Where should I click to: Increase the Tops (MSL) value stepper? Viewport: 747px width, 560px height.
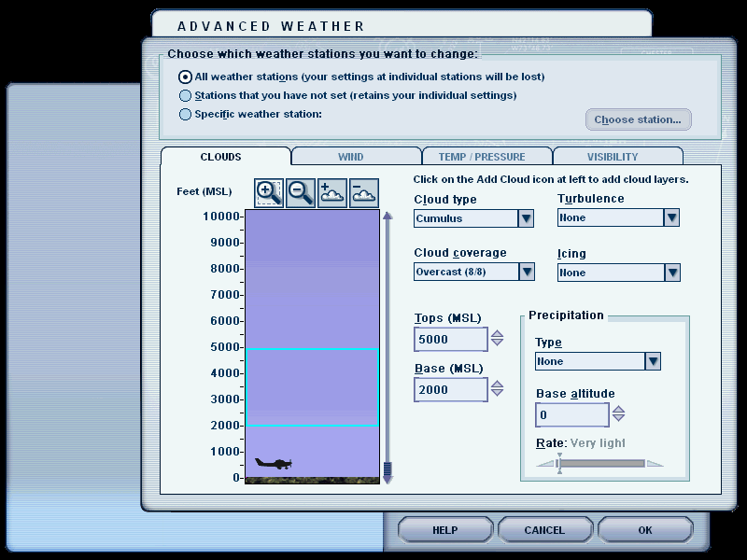tap(497, 334)
